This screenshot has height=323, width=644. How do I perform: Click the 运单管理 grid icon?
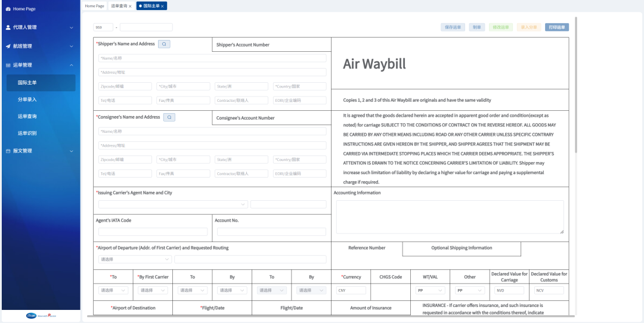[8, 66]
